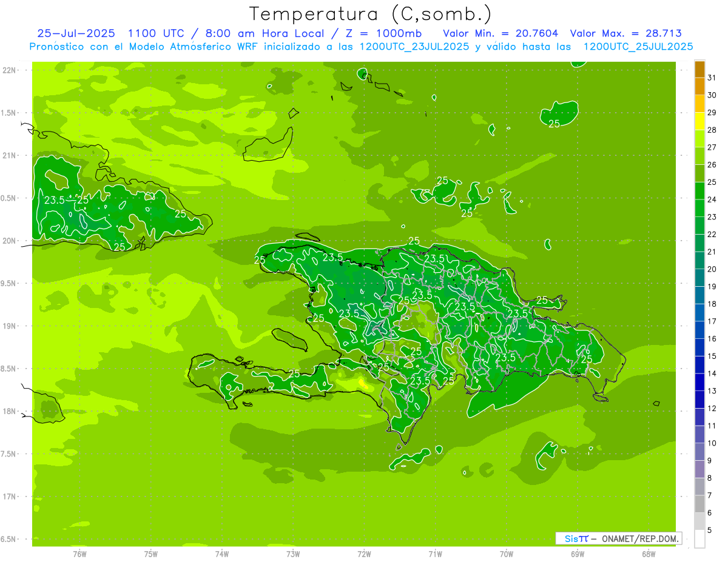Click "8:00 am Hora Local" text
728x562 pixels.
(264, 33)
